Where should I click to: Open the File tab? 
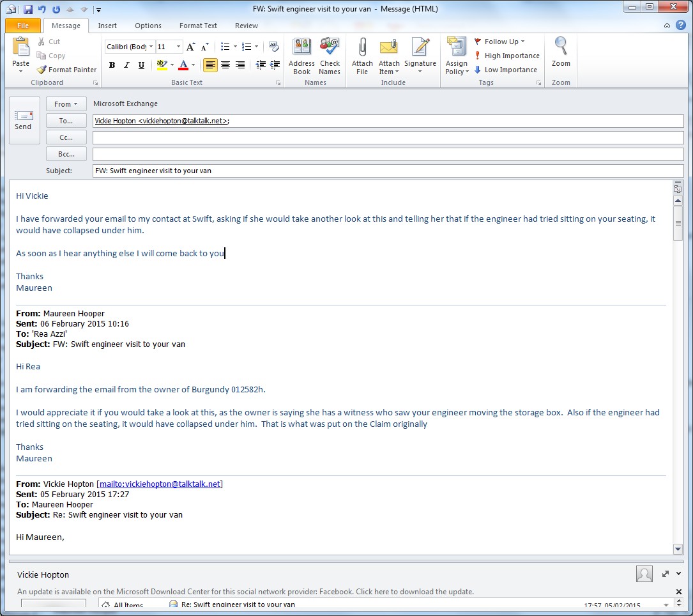(23, 26)
